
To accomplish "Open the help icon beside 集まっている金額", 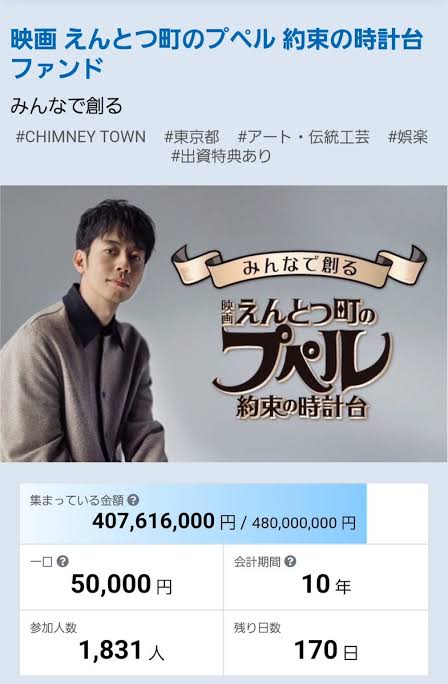I will (x=133, y=500).
